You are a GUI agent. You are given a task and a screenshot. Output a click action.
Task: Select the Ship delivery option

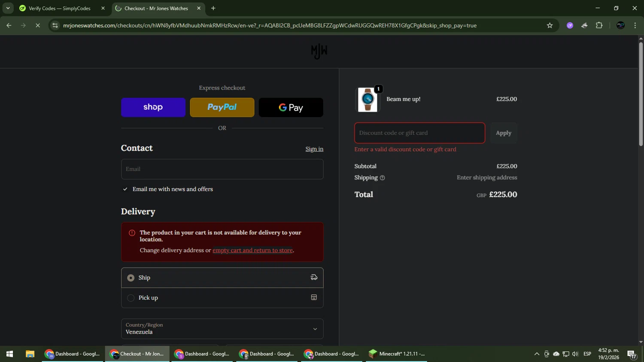pos(222,278)
